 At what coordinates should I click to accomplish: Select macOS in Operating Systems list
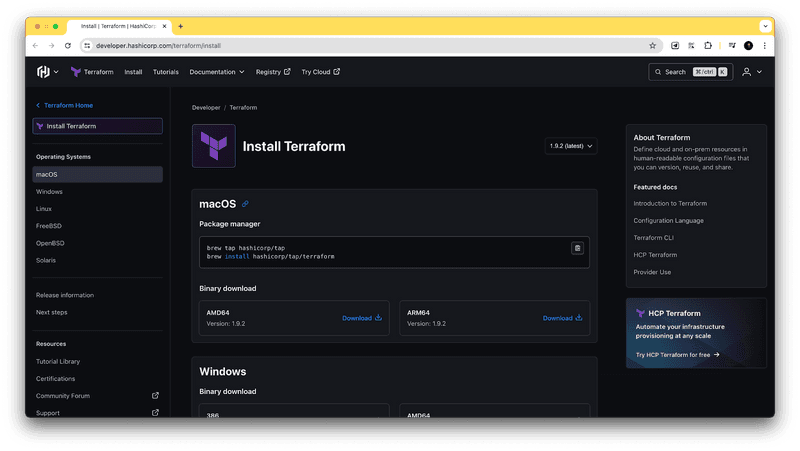tap(97, 174)
